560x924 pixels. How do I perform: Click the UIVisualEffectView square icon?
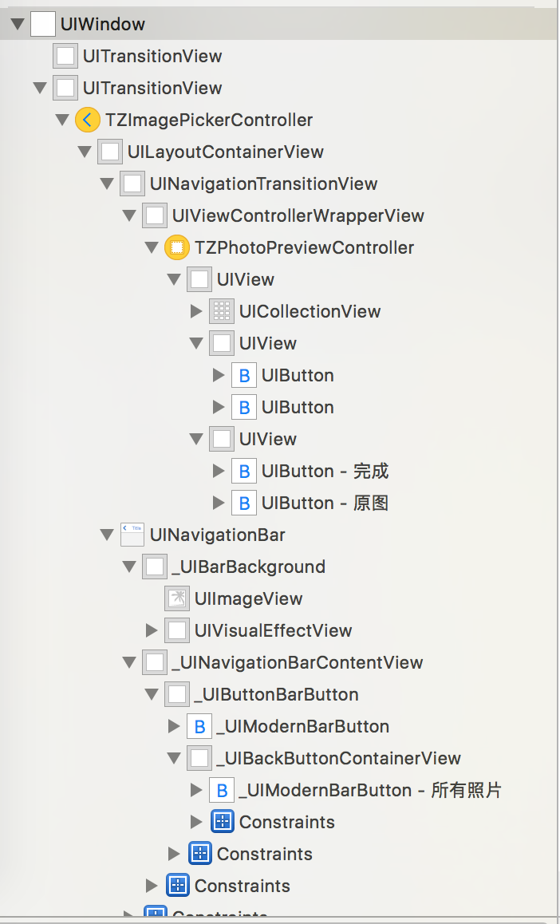176,630
